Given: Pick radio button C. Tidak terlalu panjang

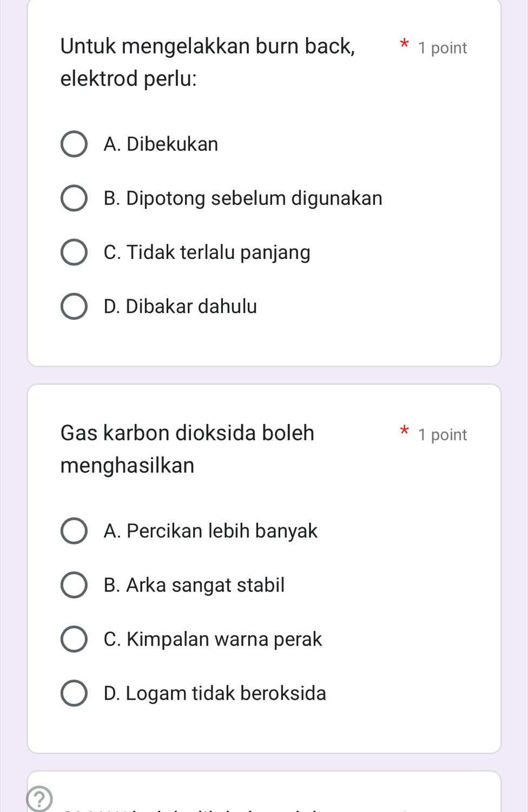Looking at the screenshot, I should 74,252.
